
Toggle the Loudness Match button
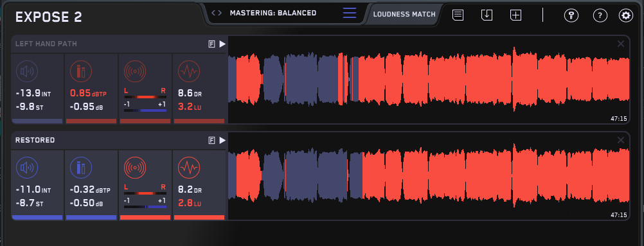click(404, 14)
